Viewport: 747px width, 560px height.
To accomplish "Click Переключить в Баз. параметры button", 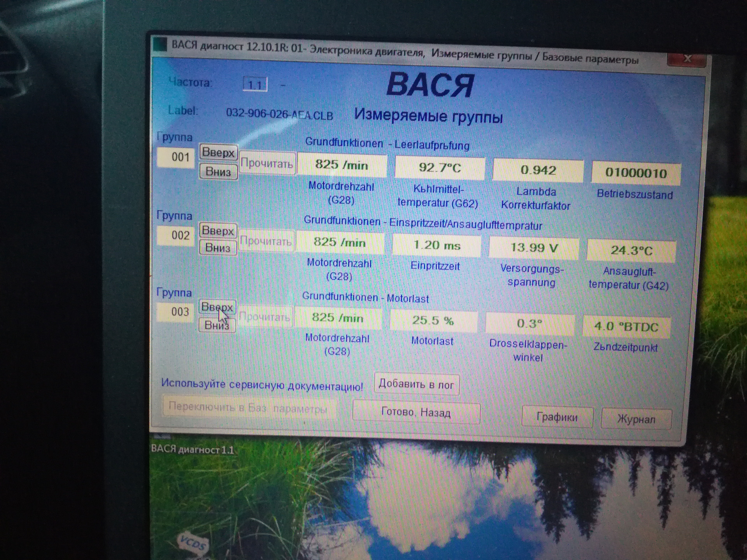I will [249, 408].
